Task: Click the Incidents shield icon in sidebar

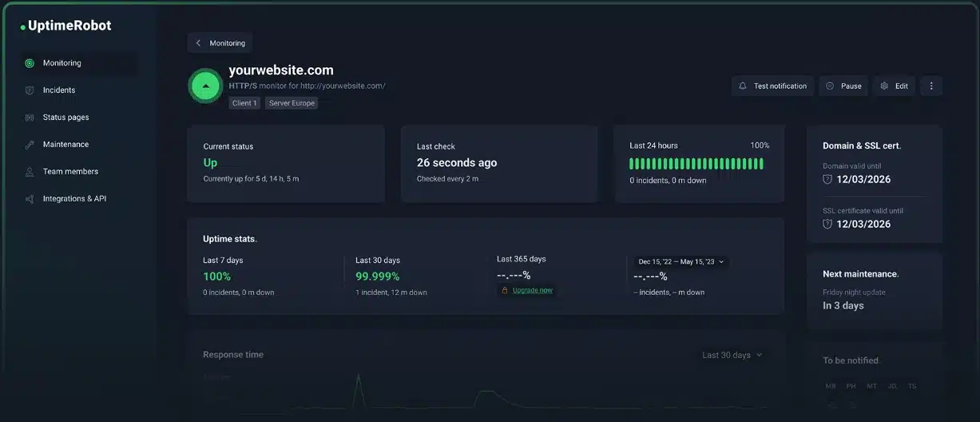Action: (x=30, y=90)
